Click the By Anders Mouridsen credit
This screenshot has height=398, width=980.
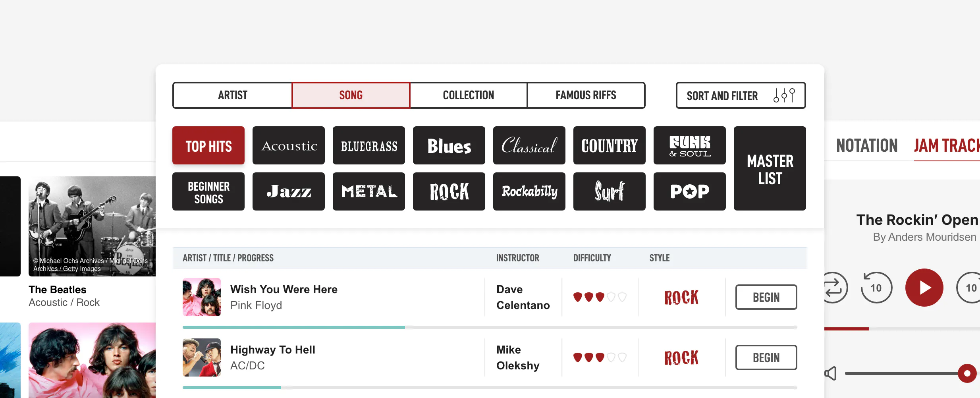click(924, 237)
